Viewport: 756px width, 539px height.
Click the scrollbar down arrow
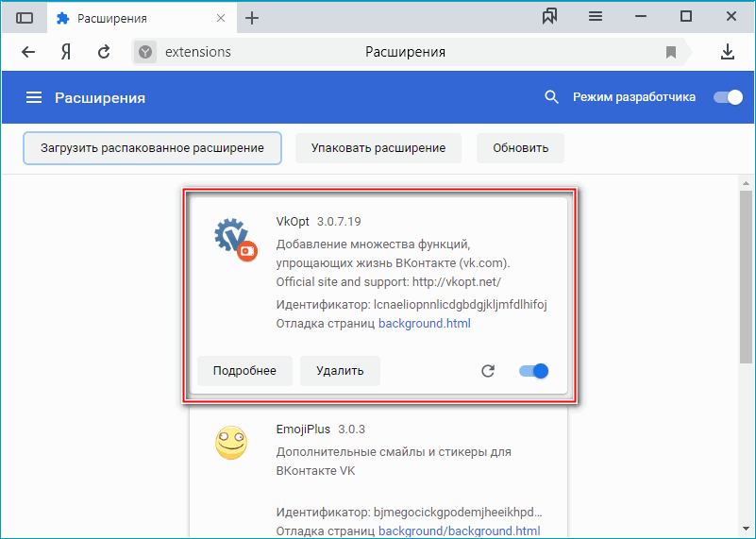point(746,530)
